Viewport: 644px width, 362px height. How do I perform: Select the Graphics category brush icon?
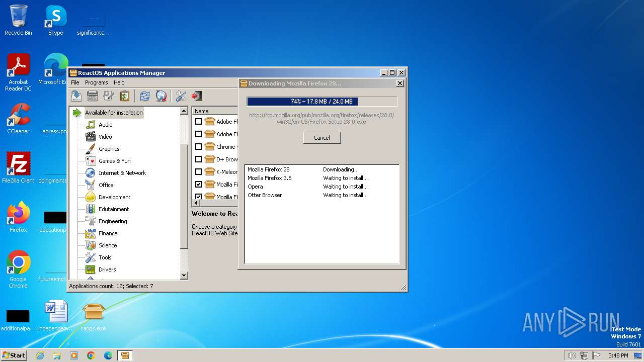pyautogui.click(x=91, y=149)
